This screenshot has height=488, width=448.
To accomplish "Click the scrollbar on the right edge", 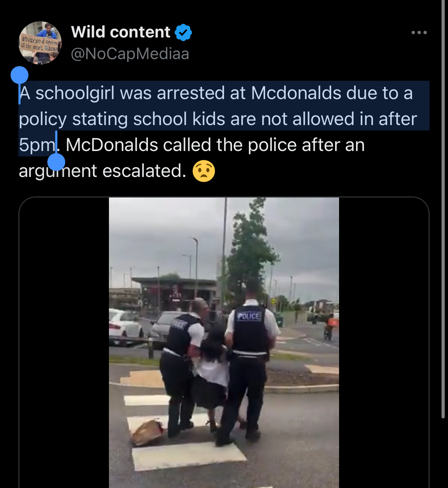I will coord(443,209).
